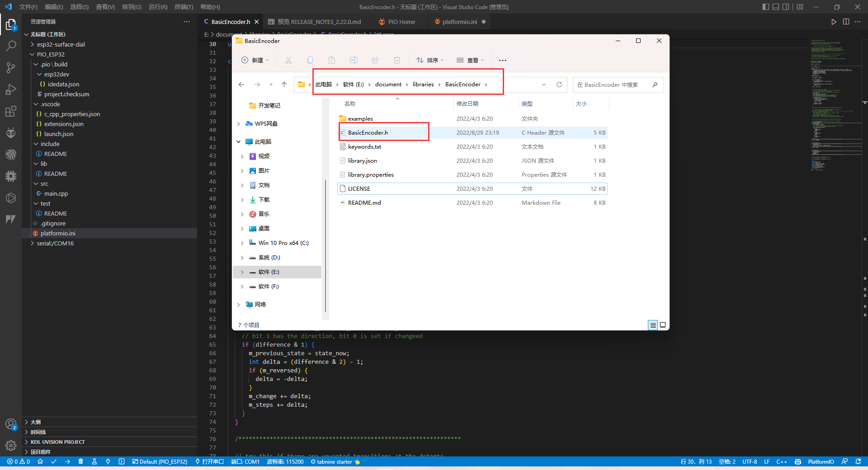The height and width of the screenshot is (470, 868).
Task: Click the Cut scissors icon in file explorer toolbar
Action: pyautogui.click(x=288, y=60)
